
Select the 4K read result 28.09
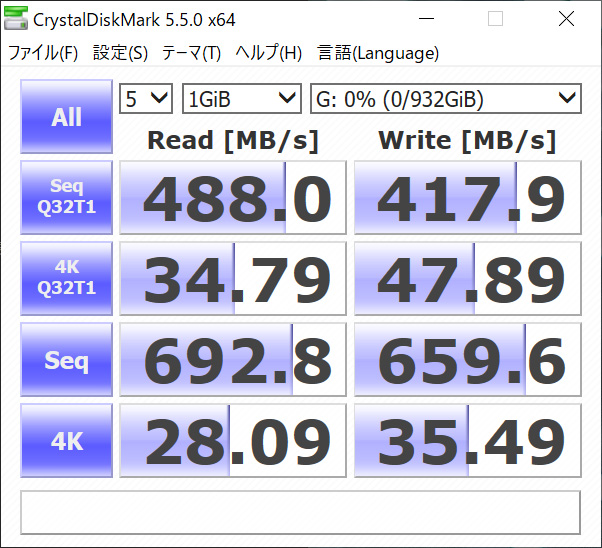(233, 440)
